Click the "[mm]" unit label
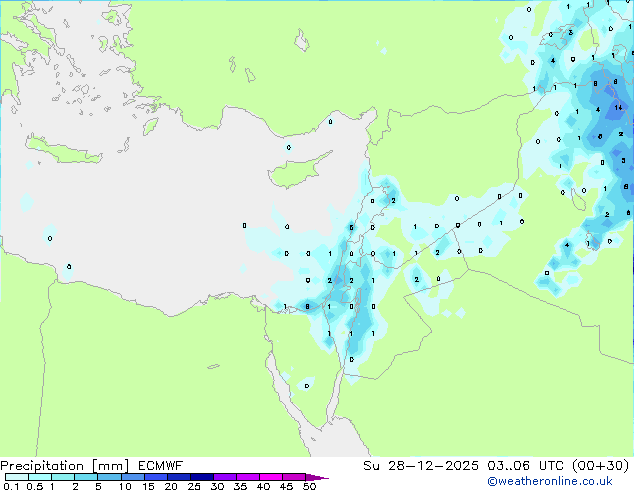 111,466
